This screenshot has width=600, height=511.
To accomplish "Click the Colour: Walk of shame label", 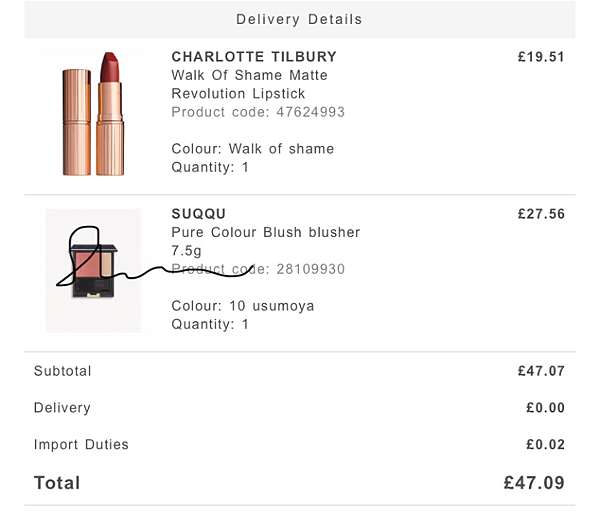I will [x=253, y=149].
